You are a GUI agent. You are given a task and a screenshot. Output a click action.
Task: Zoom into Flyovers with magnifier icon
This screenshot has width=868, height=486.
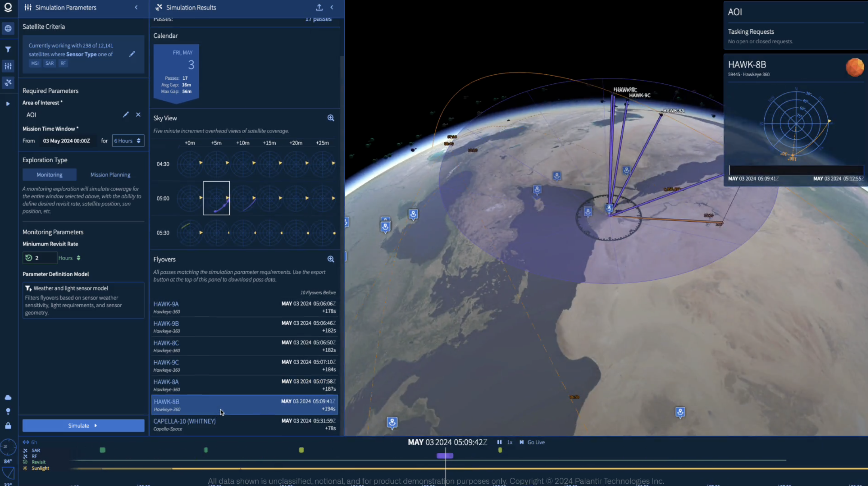click(x=331, y=259)
